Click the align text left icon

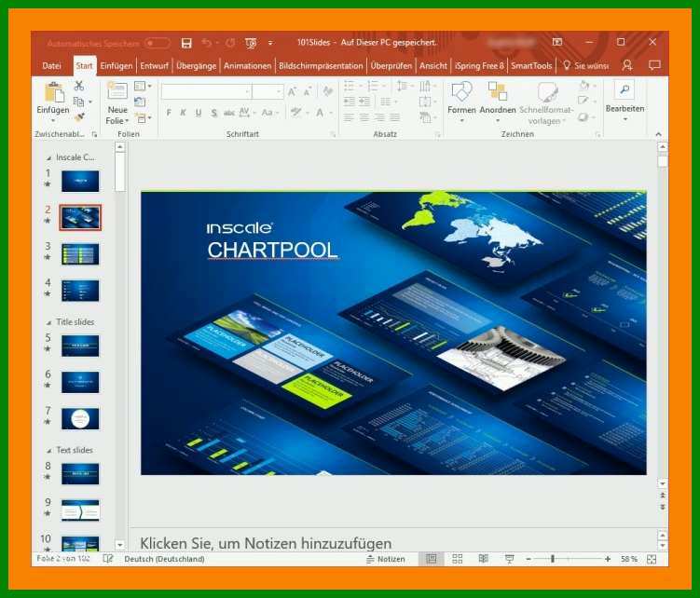pos(350,117)
